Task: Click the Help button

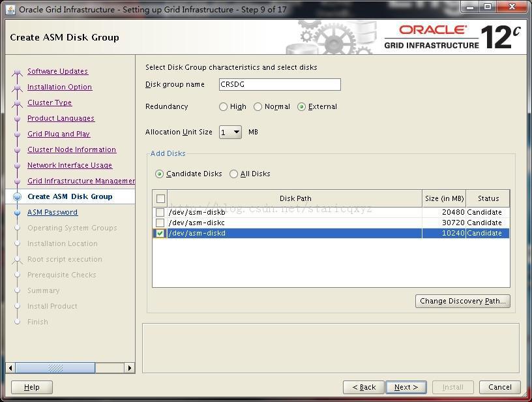Action: (x=32, y=387)
